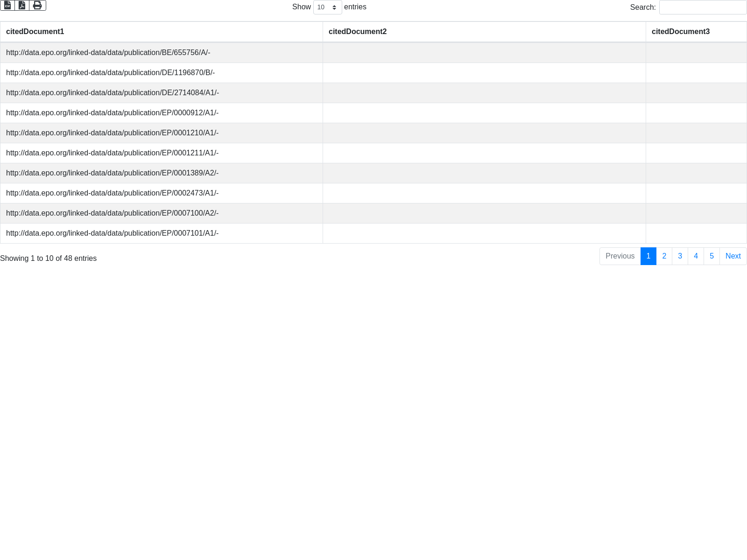This screenshot has width=747, height=560.
Task: Sort by citedDocument3 column header
Action: (x=680, y=32)
